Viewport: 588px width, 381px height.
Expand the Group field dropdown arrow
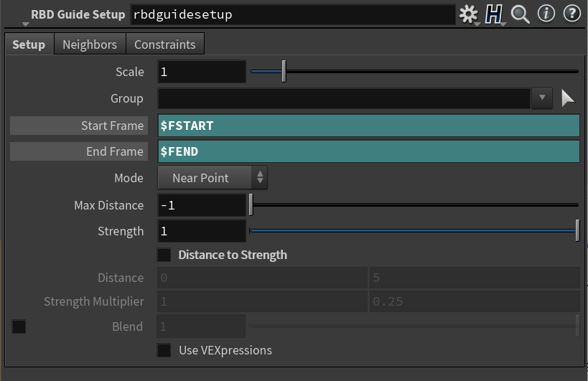(542, 98)
